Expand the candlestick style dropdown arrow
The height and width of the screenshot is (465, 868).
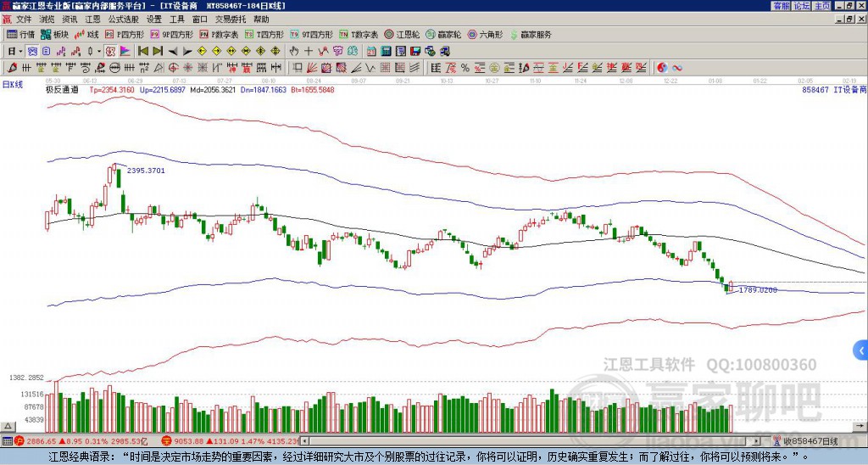[x=99, y=52]
